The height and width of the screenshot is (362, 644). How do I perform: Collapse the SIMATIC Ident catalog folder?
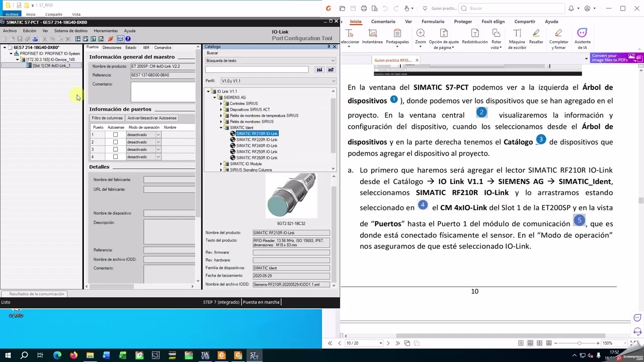[221, 128]
